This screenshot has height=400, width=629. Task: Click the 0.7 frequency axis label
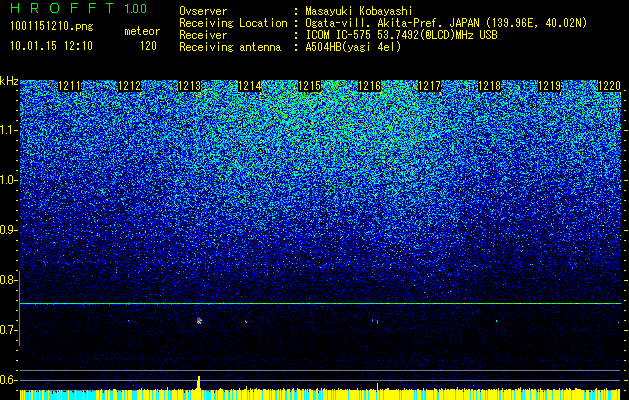pos(7,330)
